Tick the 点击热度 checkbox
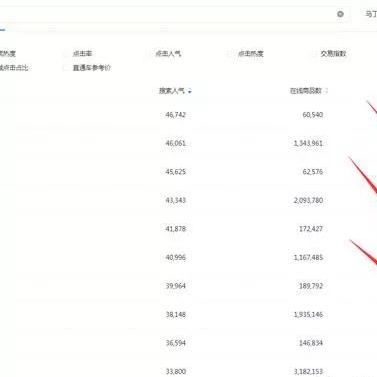The height and width of the screenshot is (377, 377). (x=230, y=54)
